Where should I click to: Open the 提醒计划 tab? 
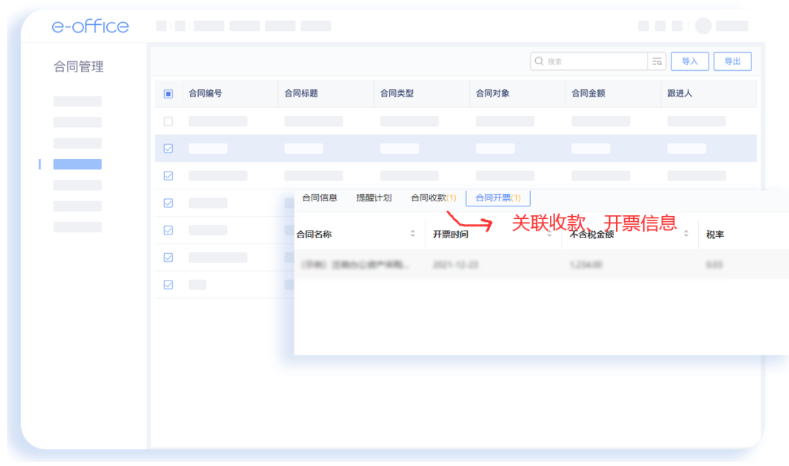pyautogui.click(x=374, y=198)
